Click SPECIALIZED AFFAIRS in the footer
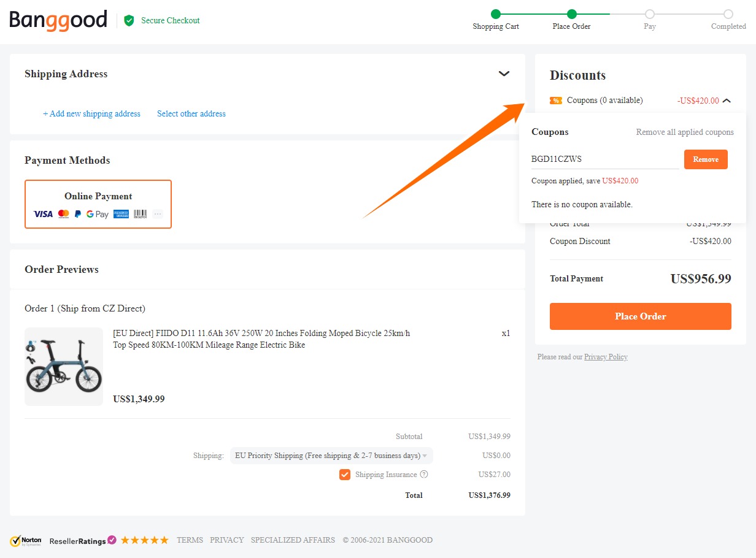The width and height of the screenshot is (756, 558). [x=293, y=540]
